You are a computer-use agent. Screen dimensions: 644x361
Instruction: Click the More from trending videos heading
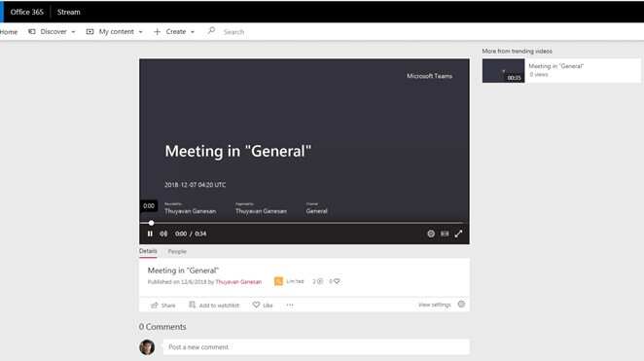[x=518, y=52]
